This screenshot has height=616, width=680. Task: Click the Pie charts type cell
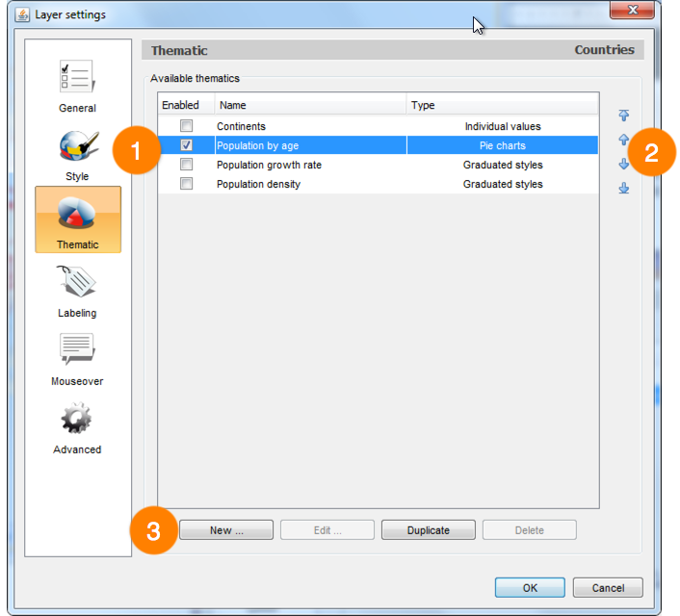[502, 145]
